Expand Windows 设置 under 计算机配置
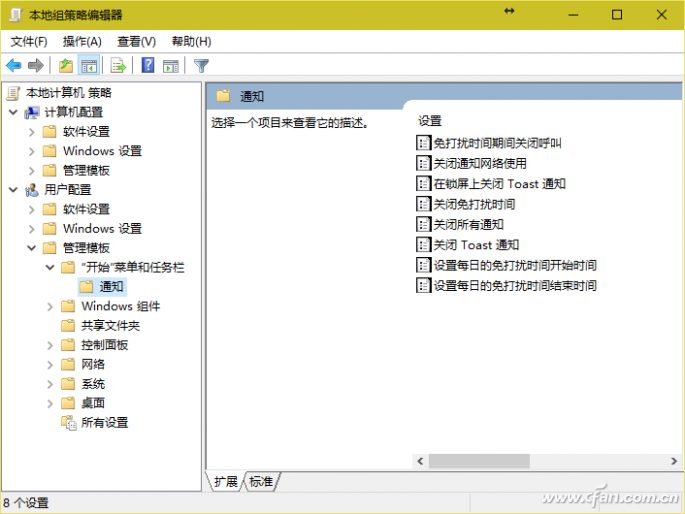 pyautogui.click(x=31, y=151)
